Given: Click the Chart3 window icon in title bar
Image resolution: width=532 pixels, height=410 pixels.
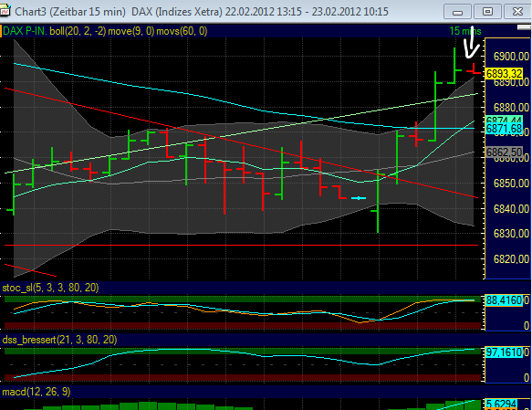Looking at the screenshot, I should pos(5,11).
